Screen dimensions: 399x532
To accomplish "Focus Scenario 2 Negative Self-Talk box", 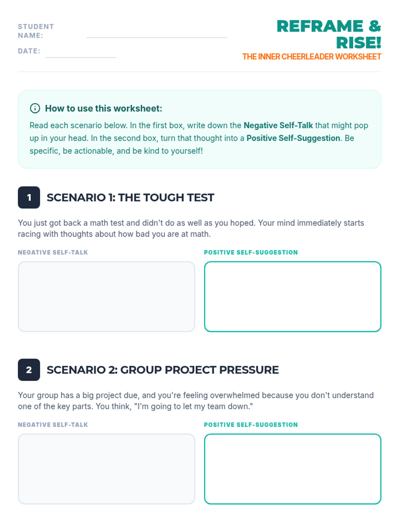I will pos(106,469).
